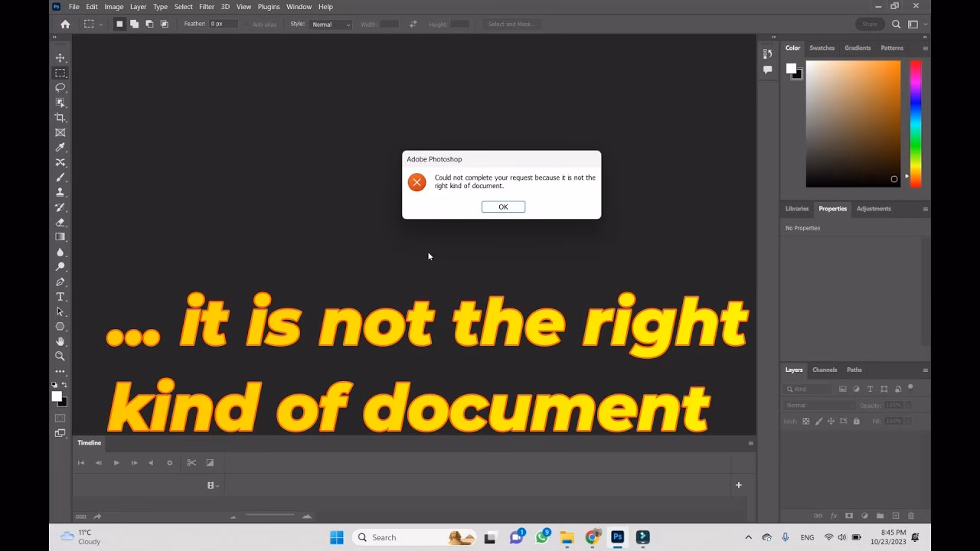The image size is (980, 551).
Task: Open Photoshop from the Windows taskbar
Action: click(x=617, y=537)
